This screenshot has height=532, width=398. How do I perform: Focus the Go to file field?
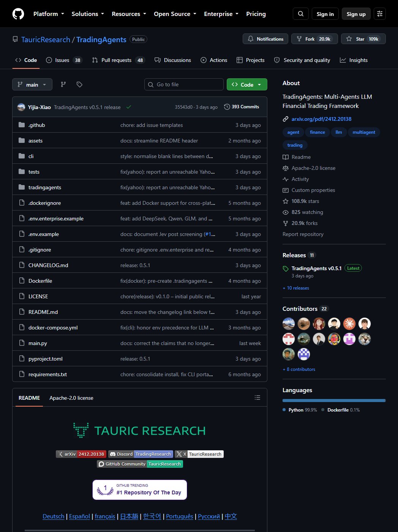(184, 84)
